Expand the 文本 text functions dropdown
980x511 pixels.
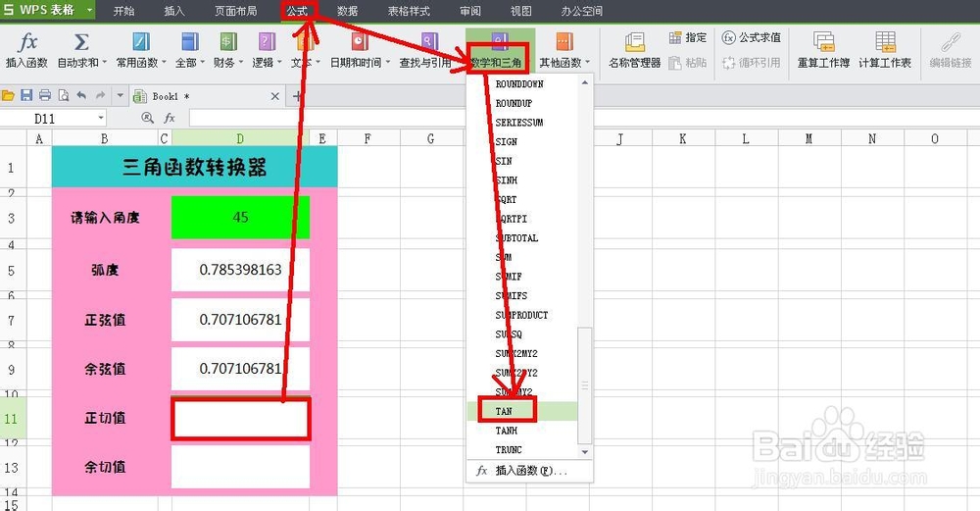(318, 63)
